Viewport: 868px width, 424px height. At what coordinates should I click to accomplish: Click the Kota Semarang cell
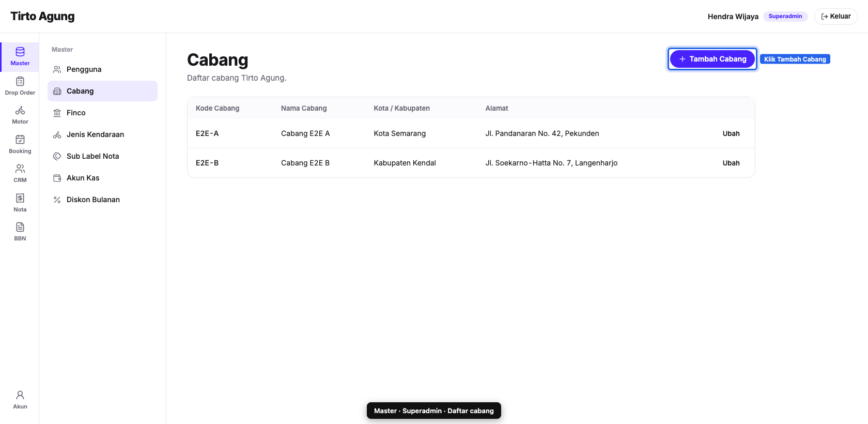pos(400,133)
